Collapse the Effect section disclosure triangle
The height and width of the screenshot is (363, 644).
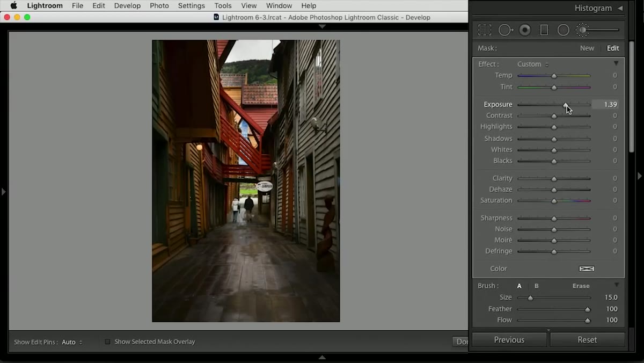616,64
